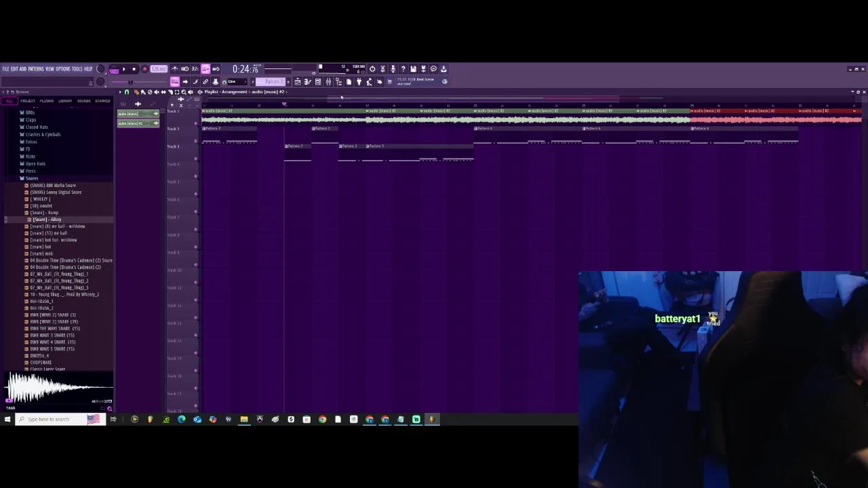This screenshot has height=488, width=868.
Task: Click the Play button in transport
Action: pyautogui.click(x=123, y=68)
